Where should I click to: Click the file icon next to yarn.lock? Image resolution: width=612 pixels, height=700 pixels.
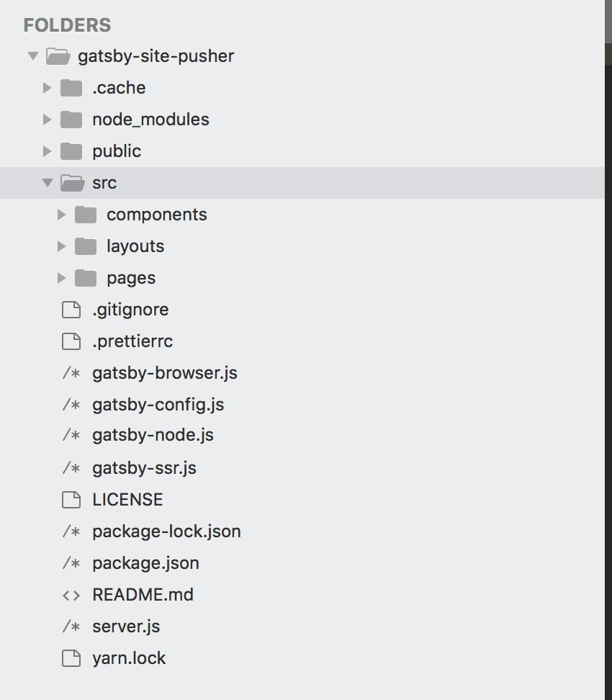71,658
